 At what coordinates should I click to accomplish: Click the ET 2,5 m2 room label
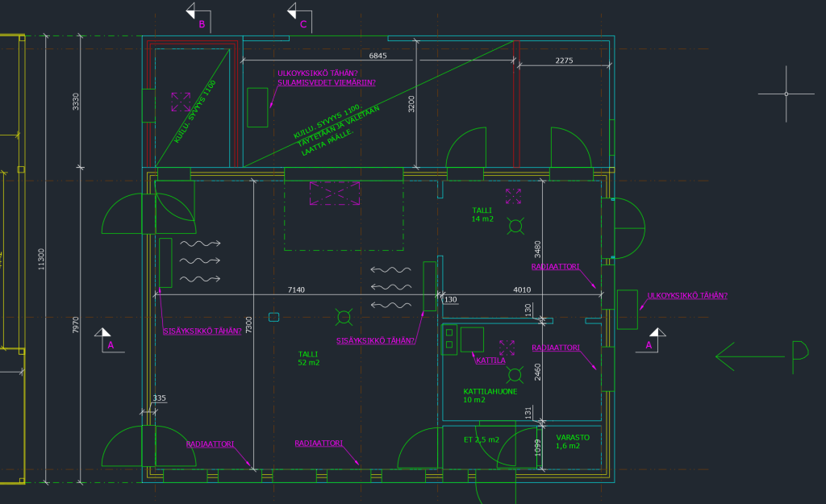click(481, 440)
